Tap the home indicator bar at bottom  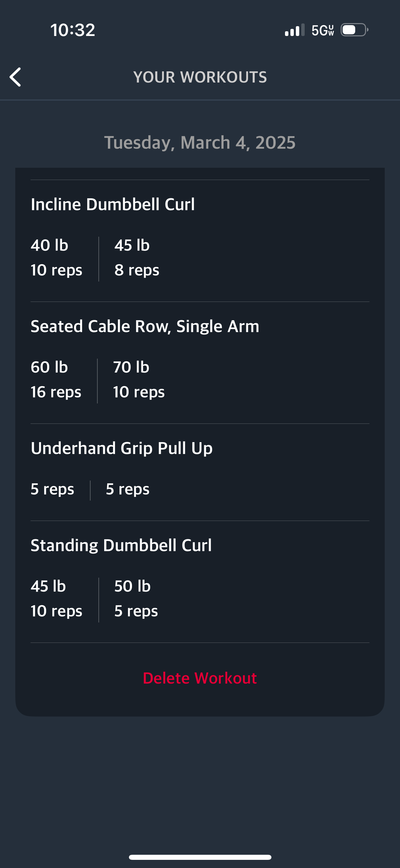[200, 857]
